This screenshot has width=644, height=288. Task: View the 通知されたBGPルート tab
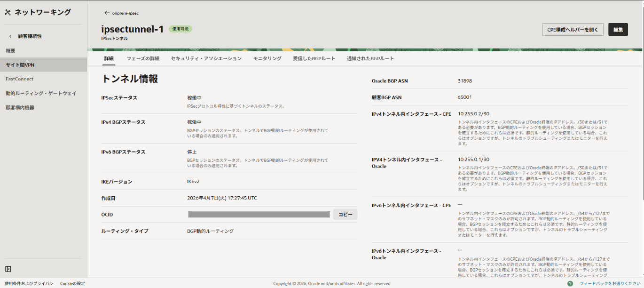370,58
